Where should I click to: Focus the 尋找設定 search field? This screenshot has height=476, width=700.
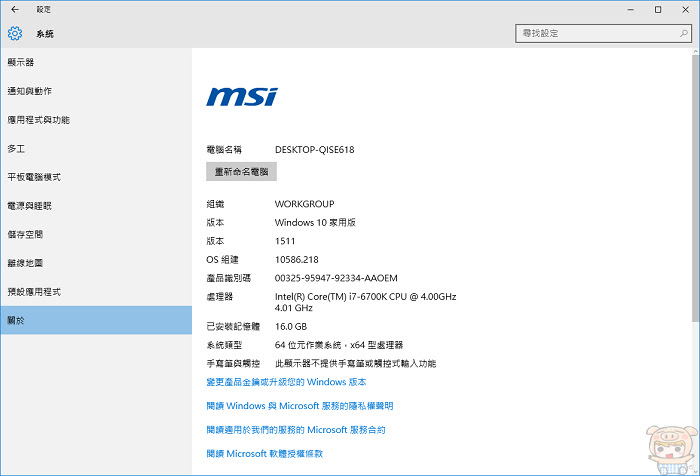click(x=603, y=33)
